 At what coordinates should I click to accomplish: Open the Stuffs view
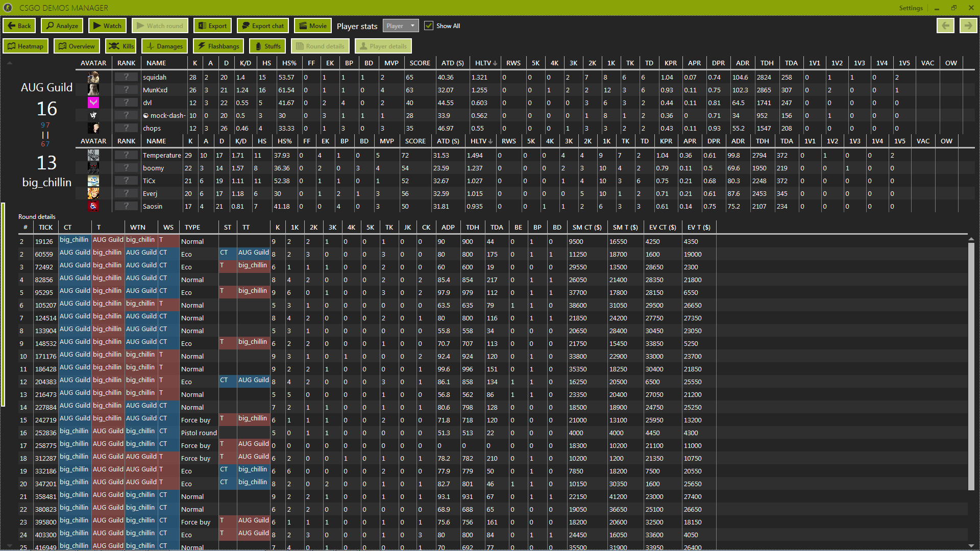point(267,46)
